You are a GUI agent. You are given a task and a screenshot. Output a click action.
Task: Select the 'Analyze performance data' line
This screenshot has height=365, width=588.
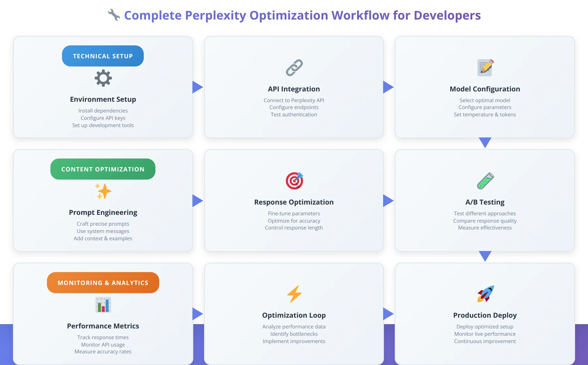294,326
